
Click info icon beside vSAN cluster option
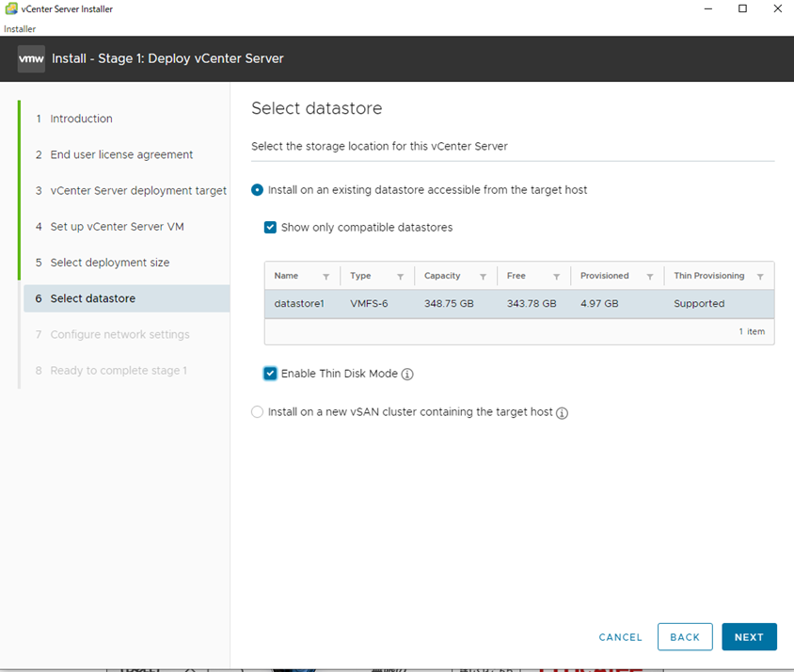(x=562, y=413)
